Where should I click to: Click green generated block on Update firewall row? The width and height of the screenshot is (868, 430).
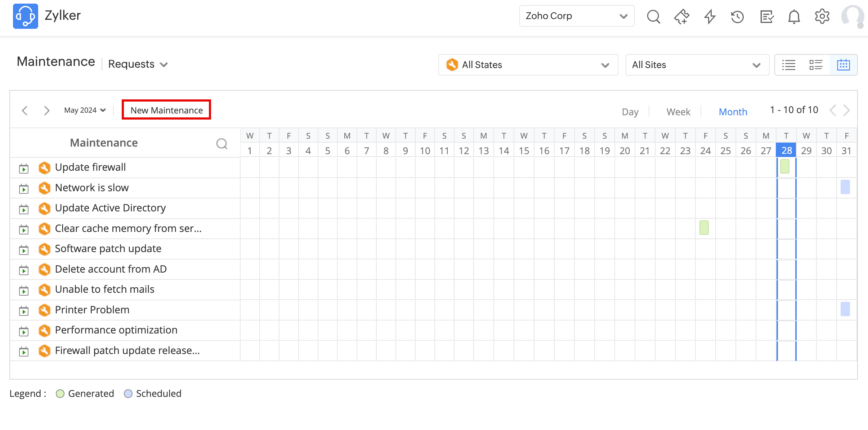785,167
